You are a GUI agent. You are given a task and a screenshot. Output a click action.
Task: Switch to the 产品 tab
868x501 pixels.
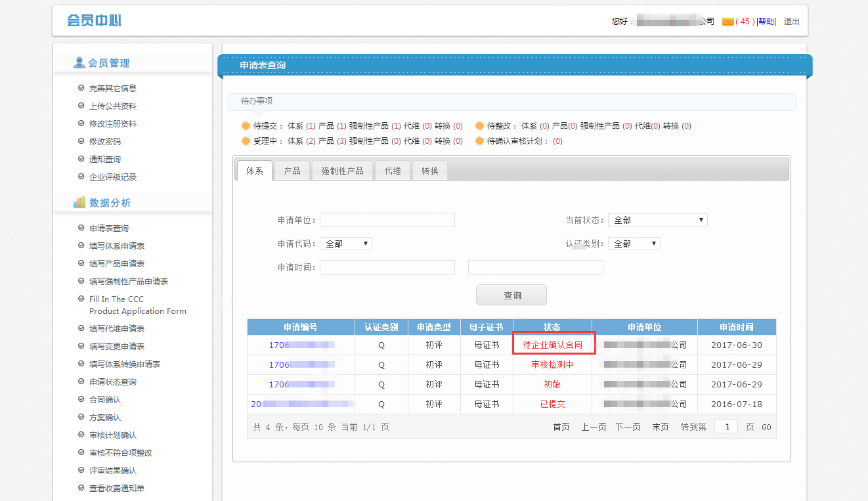click(x=292, y=171)
